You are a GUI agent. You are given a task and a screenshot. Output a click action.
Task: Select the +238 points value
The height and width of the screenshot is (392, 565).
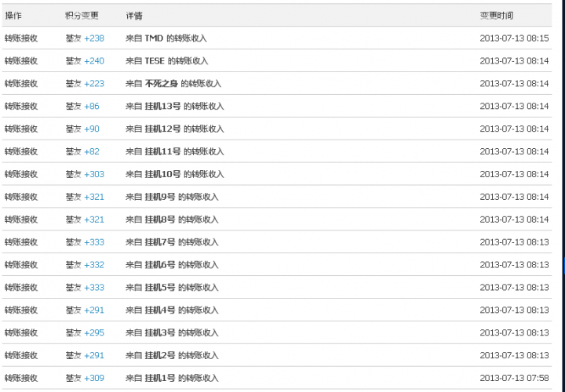(x=94, y=38)
